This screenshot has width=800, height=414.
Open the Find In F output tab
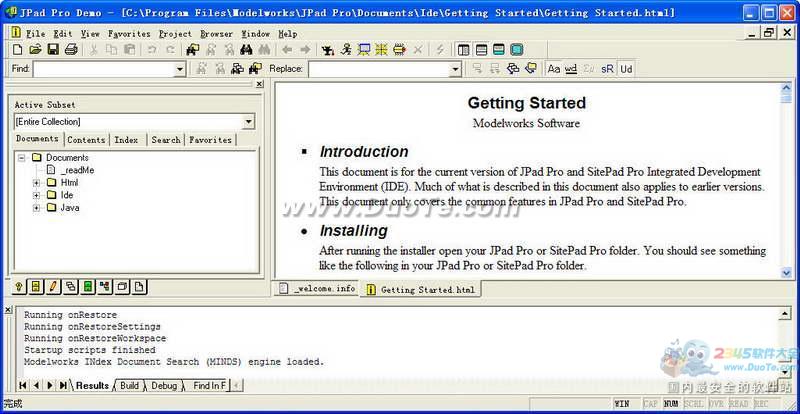pyautogui.click(x=209, y=385)
